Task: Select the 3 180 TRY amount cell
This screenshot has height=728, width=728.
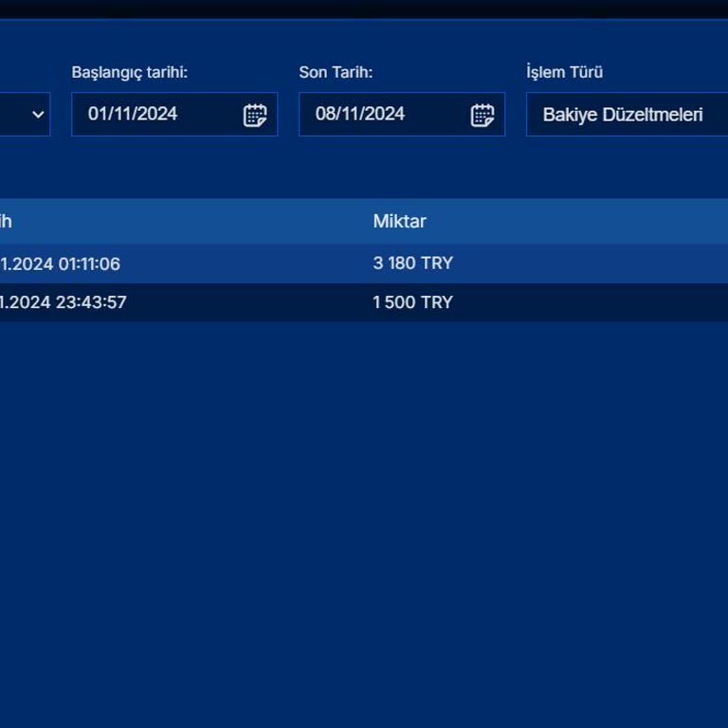Action: [412, 264]
